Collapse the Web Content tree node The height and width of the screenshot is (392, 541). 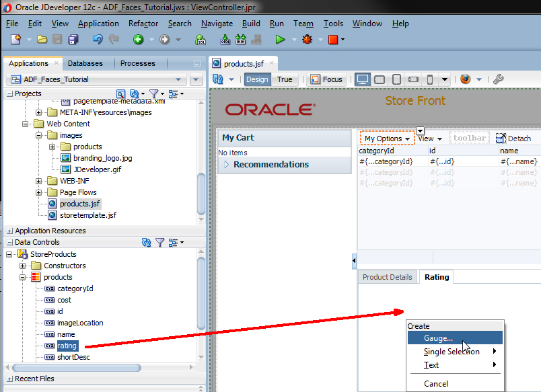pos(25,124)
